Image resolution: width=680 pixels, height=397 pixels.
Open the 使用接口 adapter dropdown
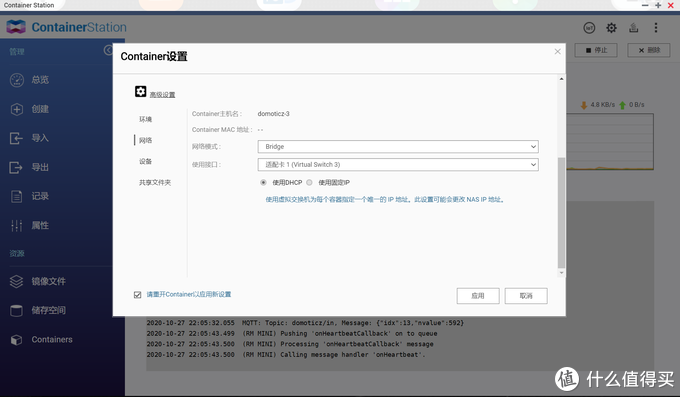398,164
